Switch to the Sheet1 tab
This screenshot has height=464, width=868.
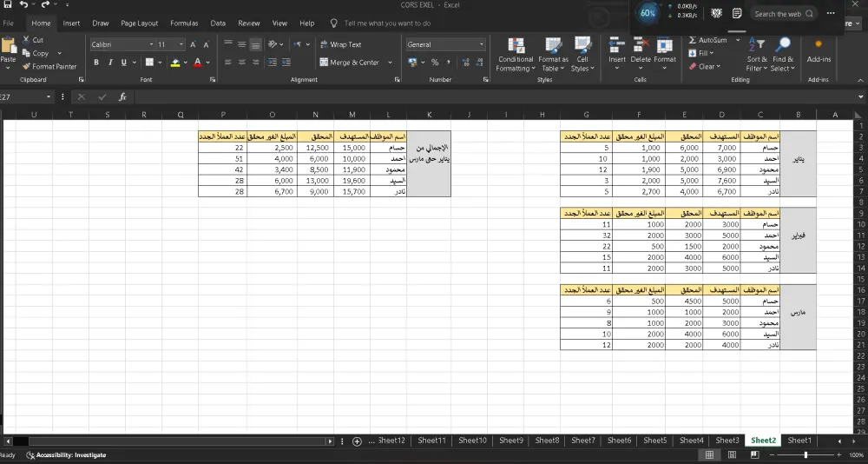point(799,441)
